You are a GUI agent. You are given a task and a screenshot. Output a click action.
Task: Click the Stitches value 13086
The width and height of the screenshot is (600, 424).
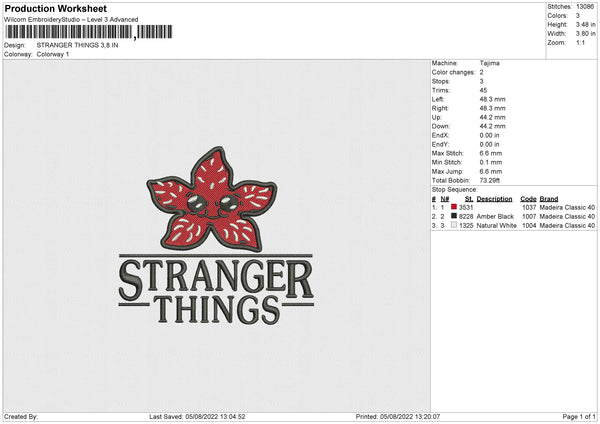tap(585, 7)
